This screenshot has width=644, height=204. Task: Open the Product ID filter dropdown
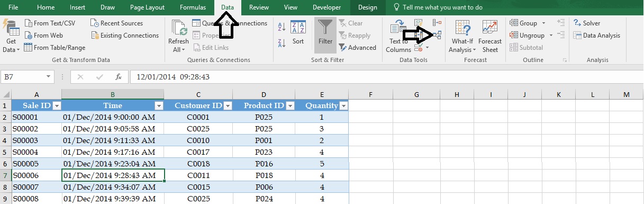290,105
